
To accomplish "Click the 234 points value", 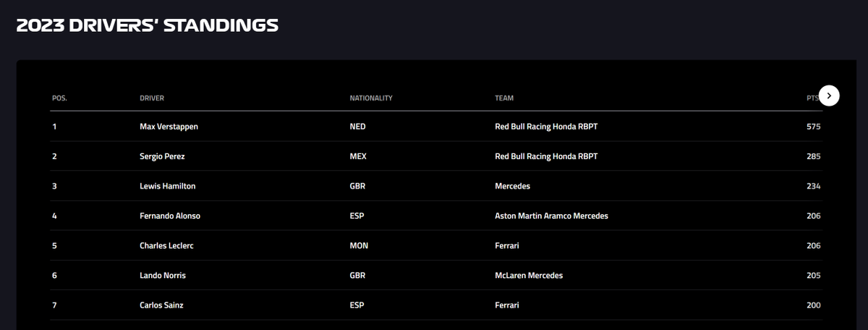I will tap(814, 186).
